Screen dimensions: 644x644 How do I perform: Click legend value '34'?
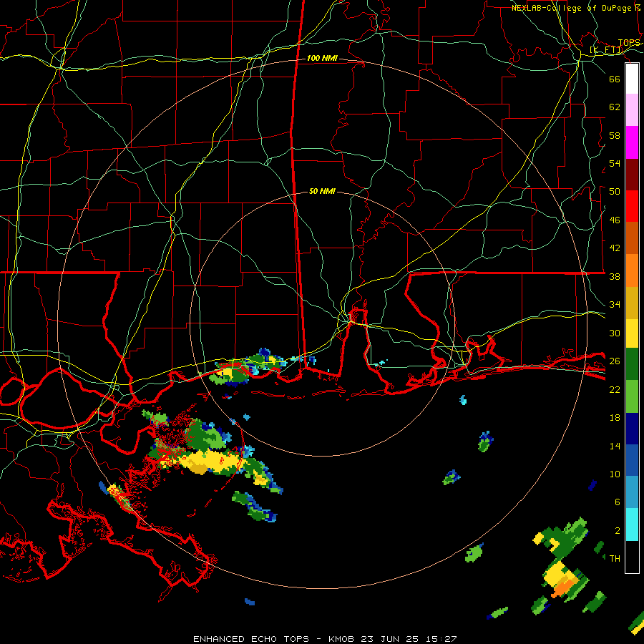tap(615, 305)
